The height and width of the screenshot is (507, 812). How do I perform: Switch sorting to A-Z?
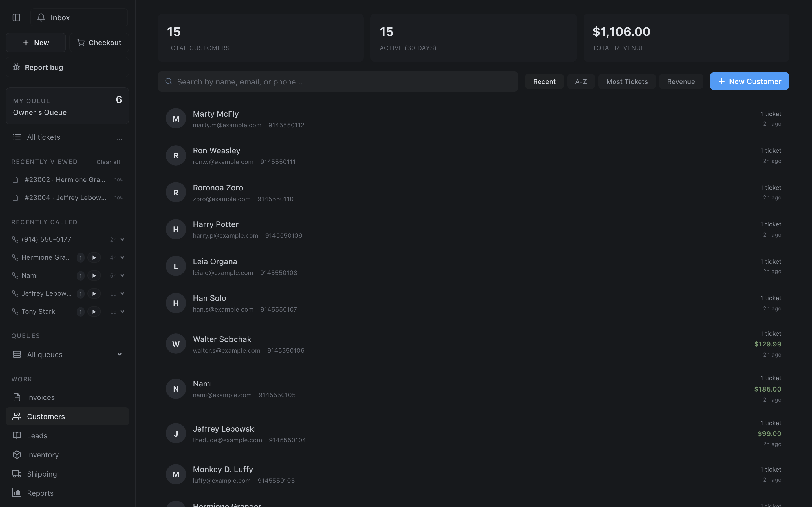pos(581,81)
